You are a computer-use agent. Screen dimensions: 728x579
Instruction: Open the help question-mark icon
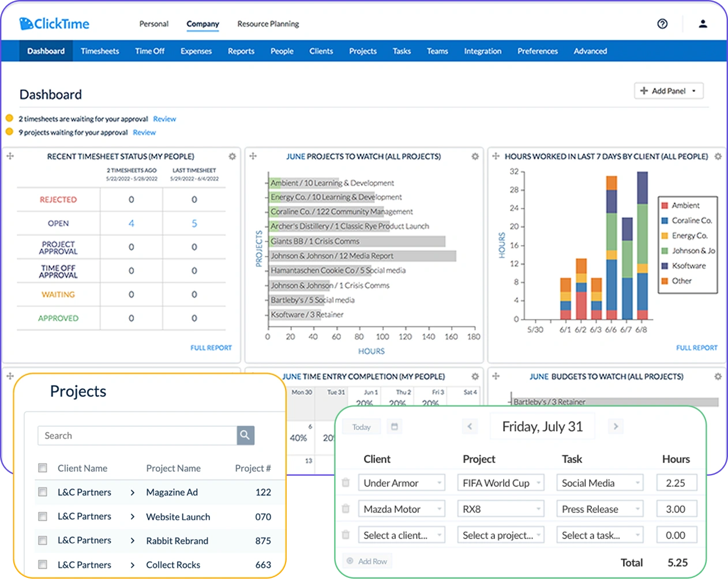pyautogui.click(x=662, y=24)
